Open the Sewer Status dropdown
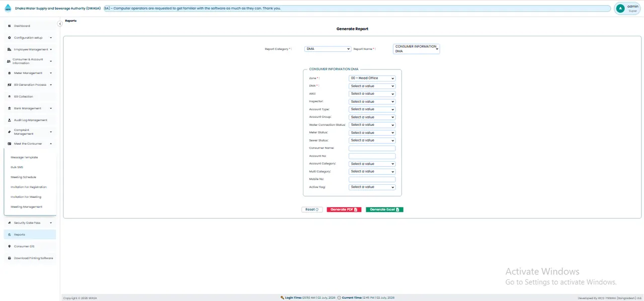 [x=372, y=140]
